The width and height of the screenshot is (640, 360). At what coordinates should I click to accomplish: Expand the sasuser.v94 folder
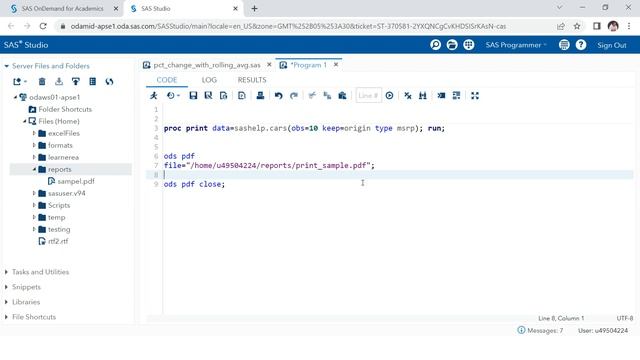(34, 193)
